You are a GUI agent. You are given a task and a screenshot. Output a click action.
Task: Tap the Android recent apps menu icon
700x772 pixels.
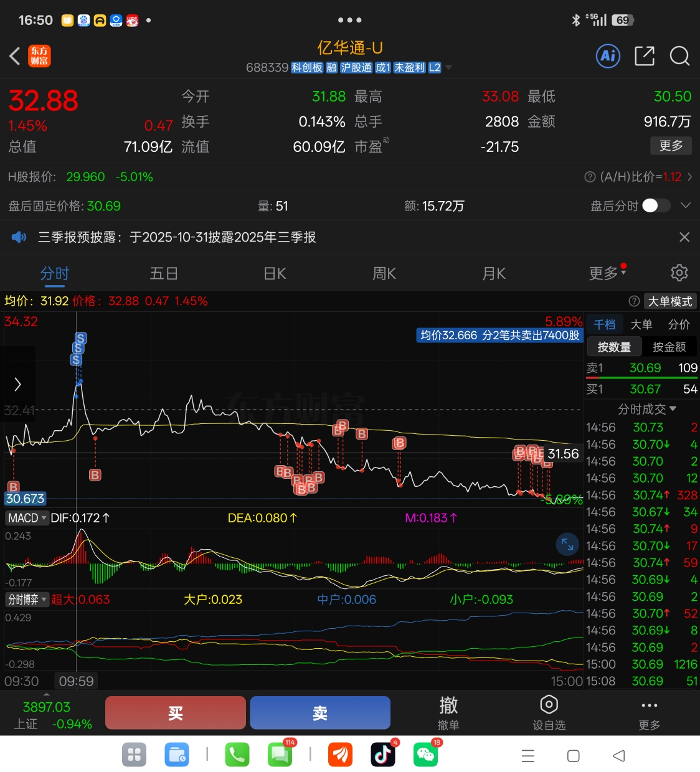coord(528,756)
